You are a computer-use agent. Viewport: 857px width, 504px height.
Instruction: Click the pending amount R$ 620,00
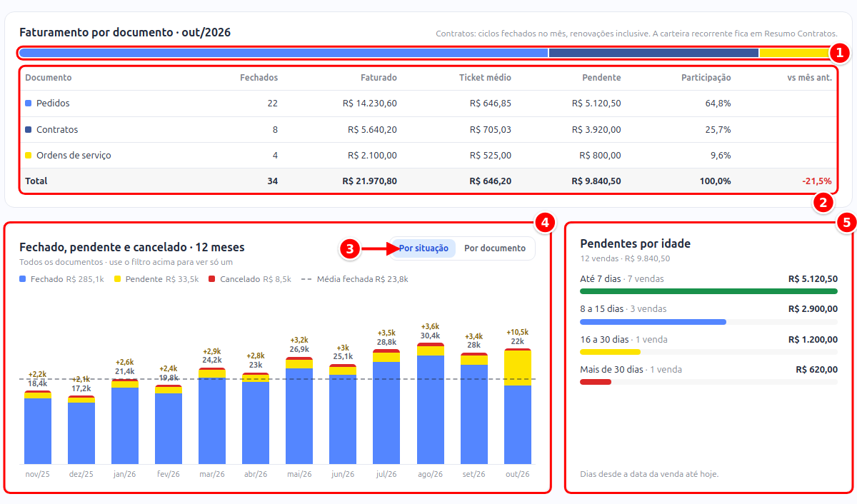[816, 370]
